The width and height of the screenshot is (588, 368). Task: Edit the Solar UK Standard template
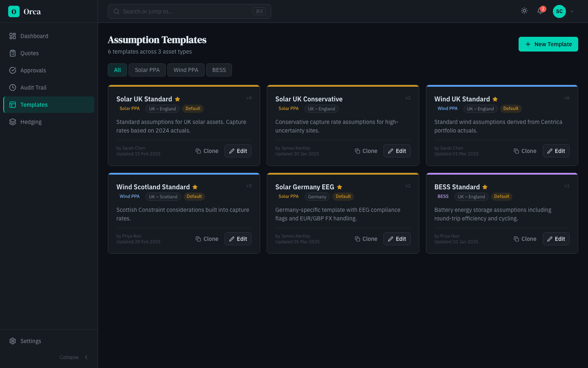click(x=238, y=151)
